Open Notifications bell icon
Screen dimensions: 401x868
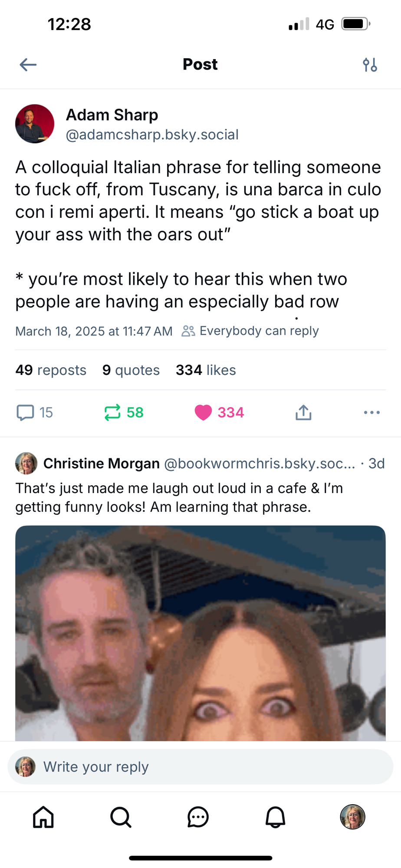point(275,817)
